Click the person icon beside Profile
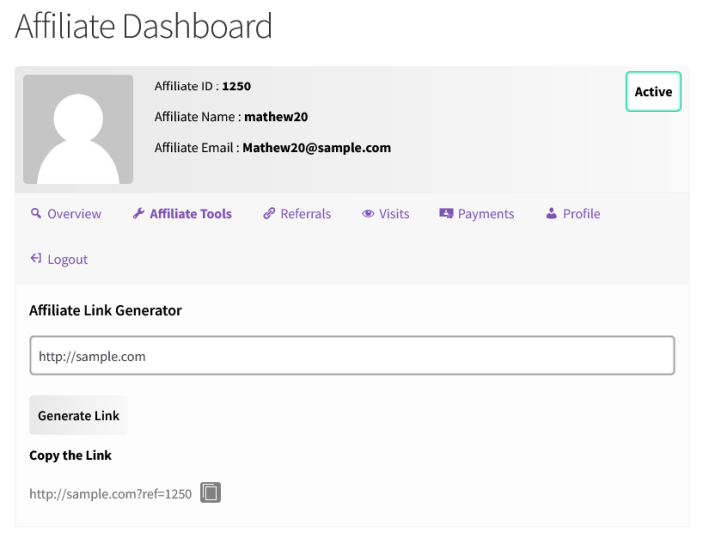The height and width of the screenshot is (544, 703). click(551, 214)
